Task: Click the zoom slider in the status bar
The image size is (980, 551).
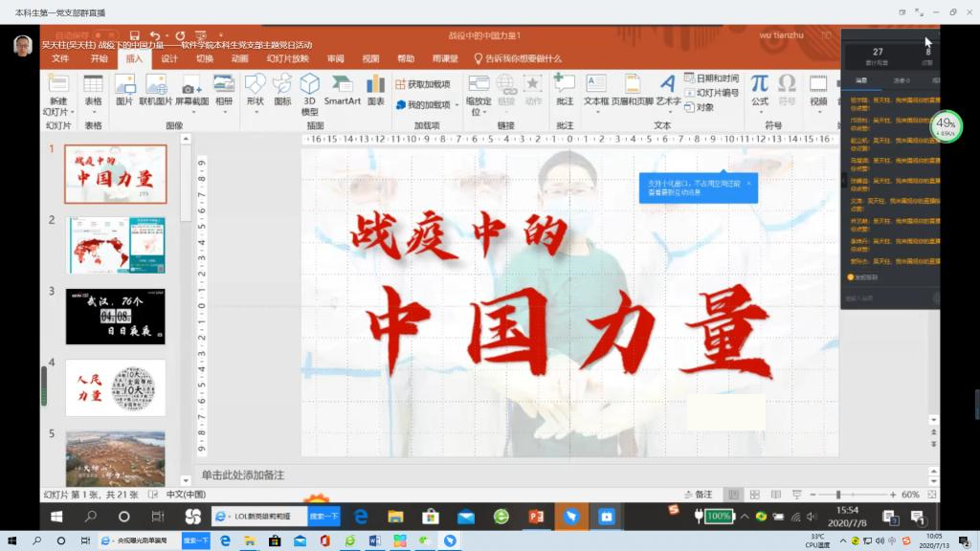Action: point(838,495)
